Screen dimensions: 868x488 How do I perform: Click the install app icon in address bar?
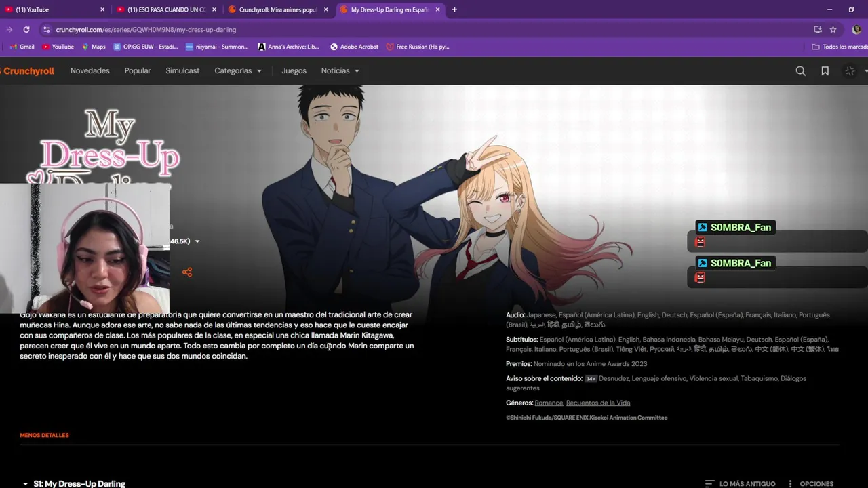click(818, 30)
